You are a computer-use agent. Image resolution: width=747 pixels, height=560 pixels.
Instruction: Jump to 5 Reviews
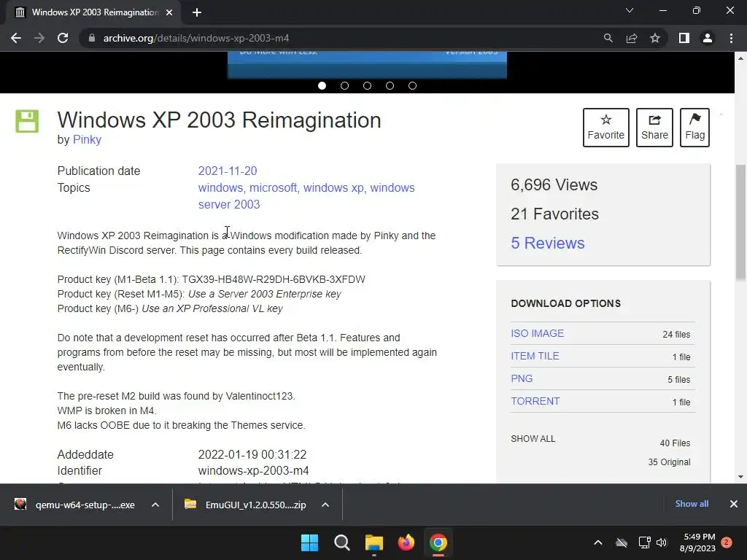pos(547,243)
